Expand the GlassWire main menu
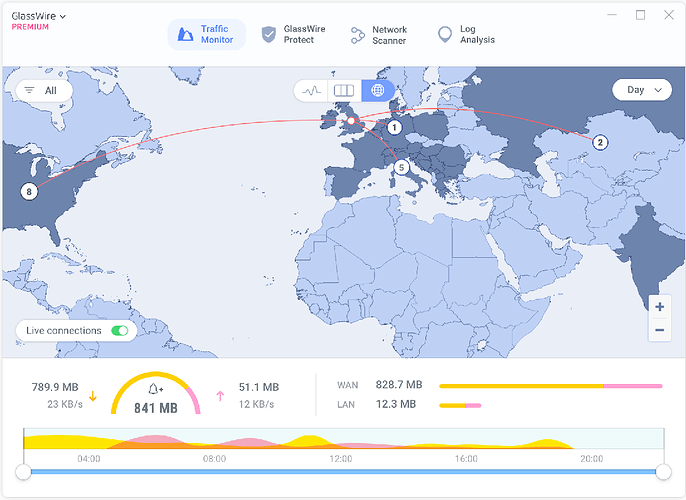This screenshot has width=686, height=500. click(40, 17)
